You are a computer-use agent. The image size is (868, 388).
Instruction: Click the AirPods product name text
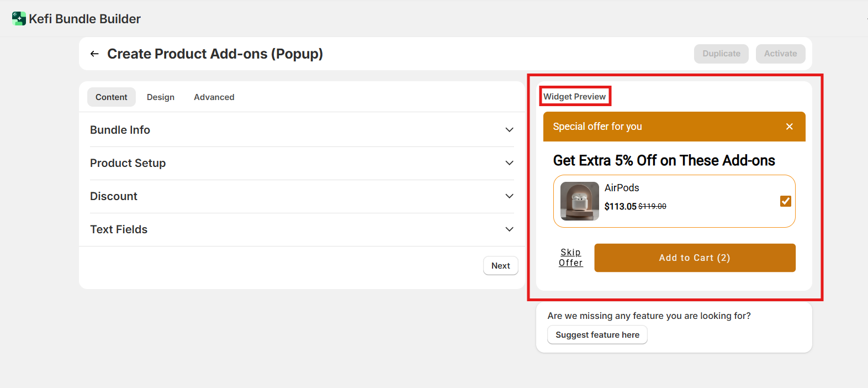tap(622, 188)
